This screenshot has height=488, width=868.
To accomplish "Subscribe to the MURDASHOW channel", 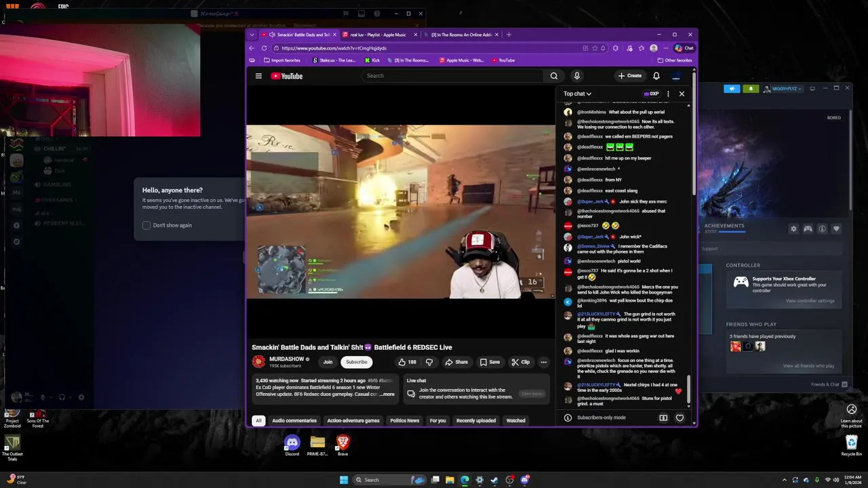I will (x=356, y=362).
